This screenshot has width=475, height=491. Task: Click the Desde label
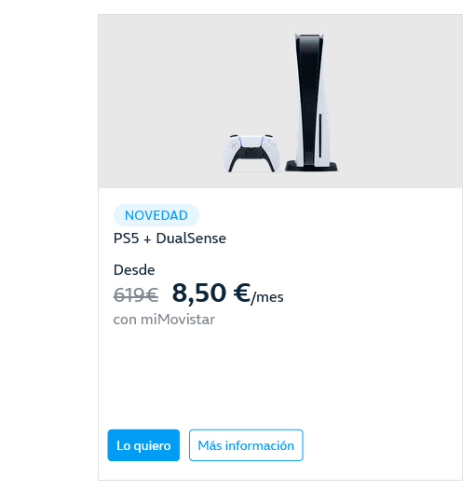point(134,270)
